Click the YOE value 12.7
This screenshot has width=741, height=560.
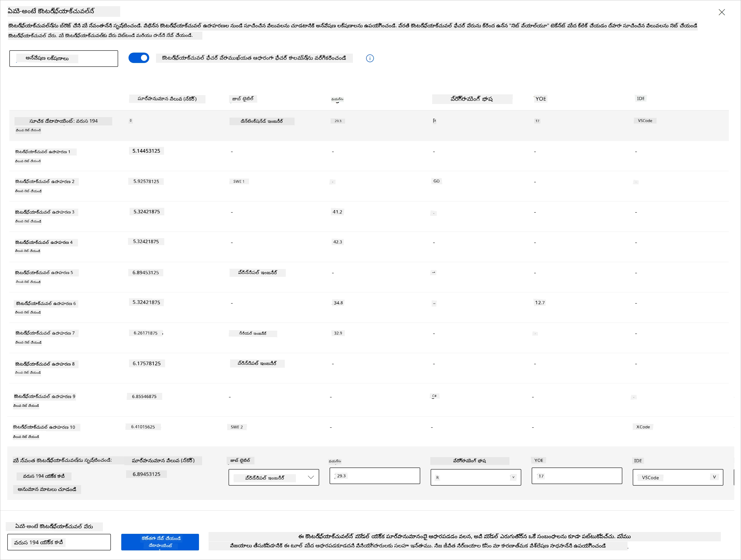click(x=540, y=303)
